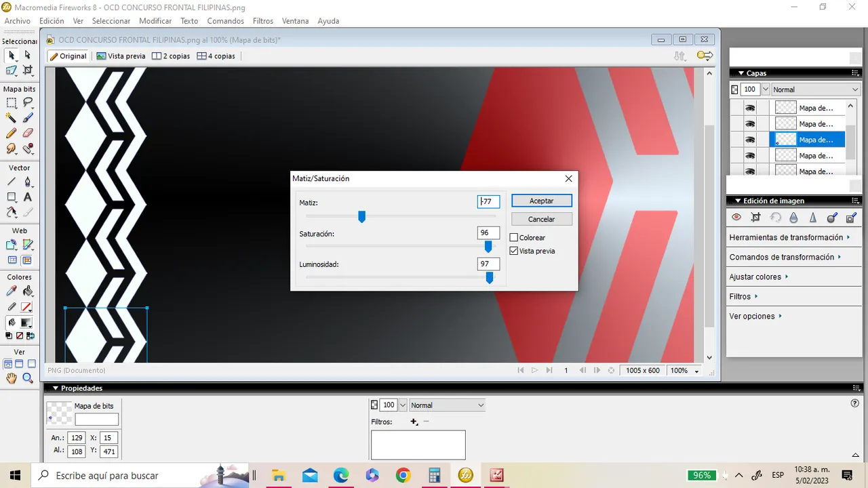Viewport: 868px width, 488px height.
Task: Switch to the Vista previa tab
Action: [121, 56]
